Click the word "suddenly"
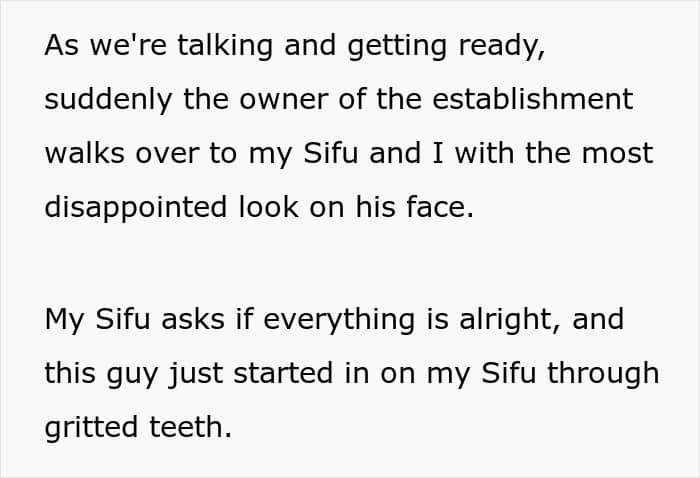The height and width of the screenshot is (478, 700). pos(108,100)
